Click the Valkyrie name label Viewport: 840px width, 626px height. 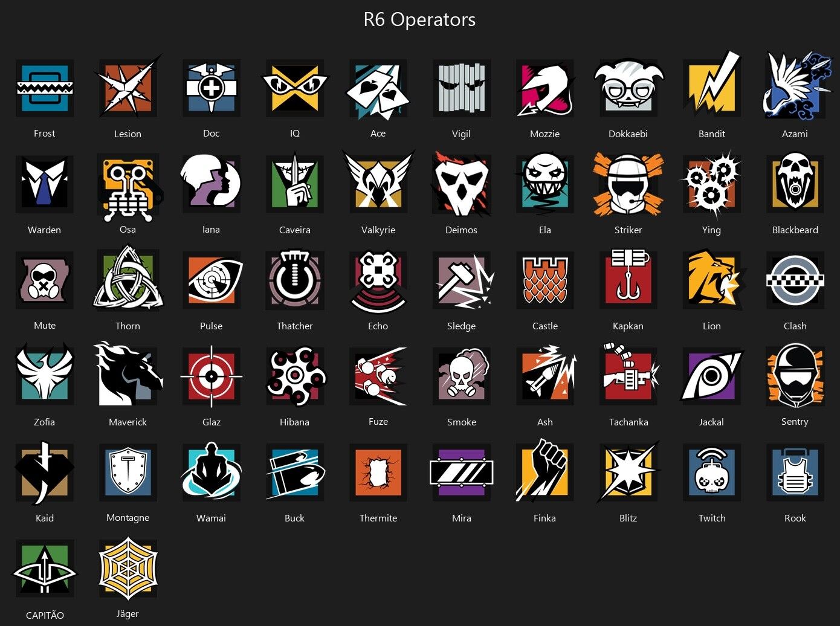coord(378,230)
